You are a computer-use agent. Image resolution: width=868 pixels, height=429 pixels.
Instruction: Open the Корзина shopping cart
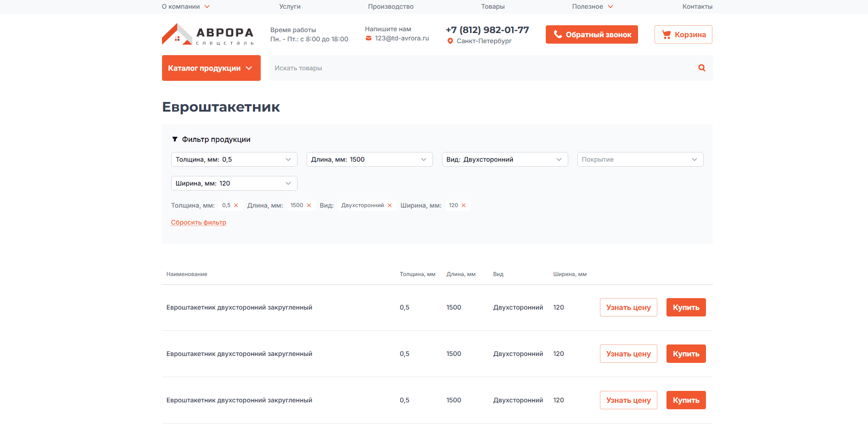click(x=683, y=34)
